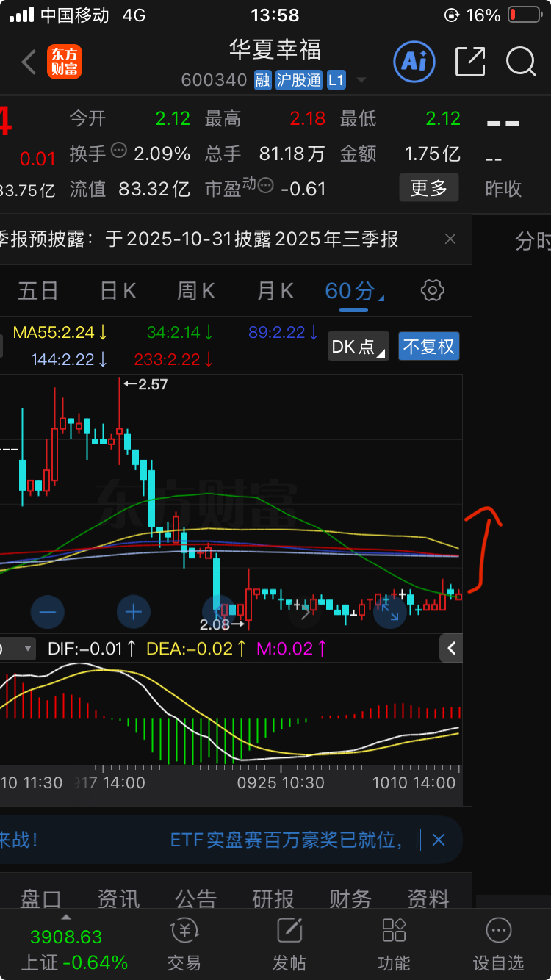Open the 三季报 disclosure notice text
Screen dimensions: 551x980
[199, 239]
